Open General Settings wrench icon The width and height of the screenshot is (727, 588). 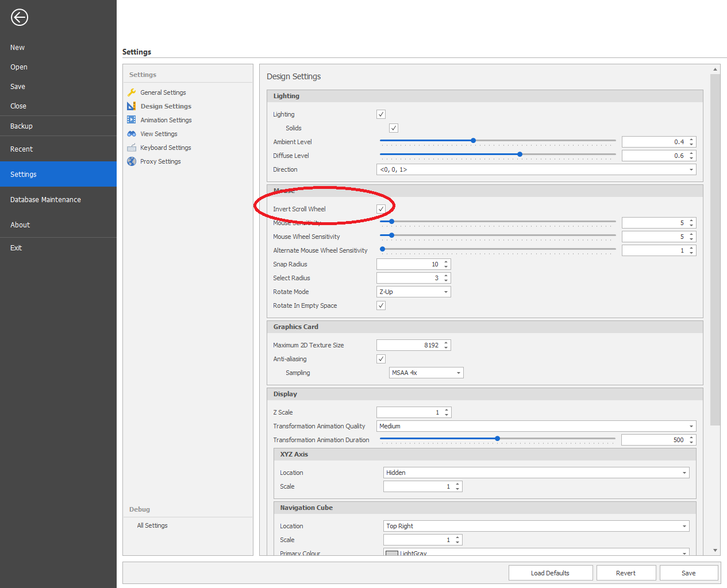pos(132,92)
